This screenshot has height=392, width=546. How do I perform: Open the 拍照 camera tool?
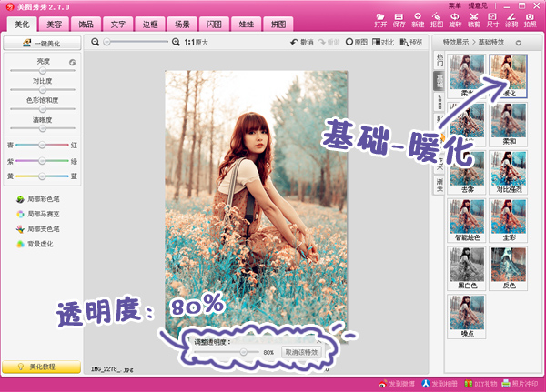[x=530, y=20]
